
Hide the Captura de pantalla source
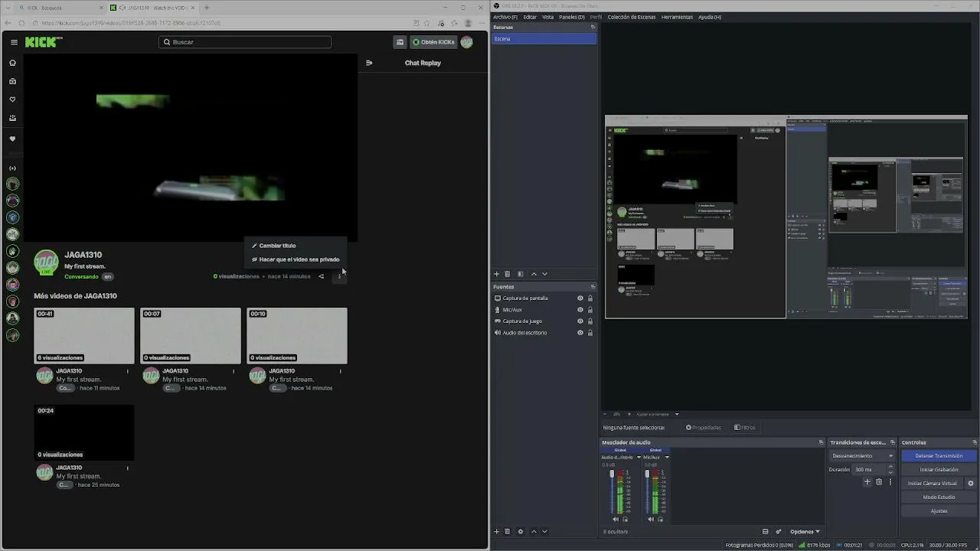(x=580, y=298)
